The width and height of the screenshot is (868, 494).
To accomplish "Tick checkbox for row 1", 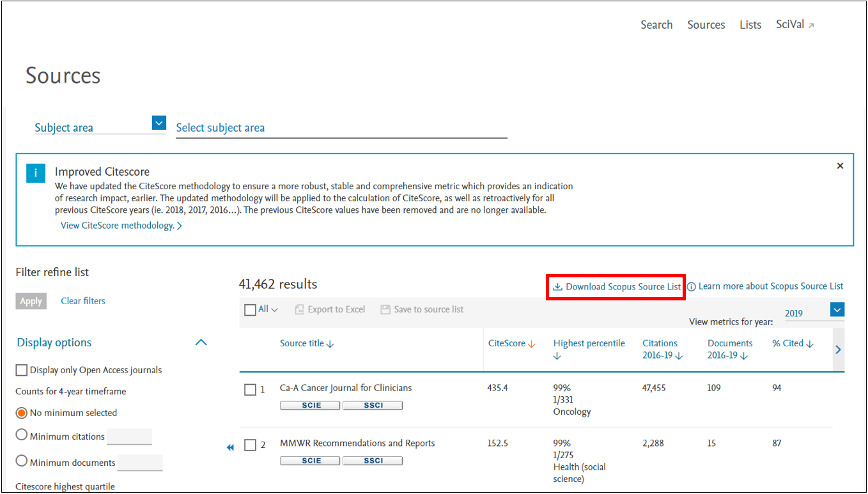I will click(x=251, y=390).
